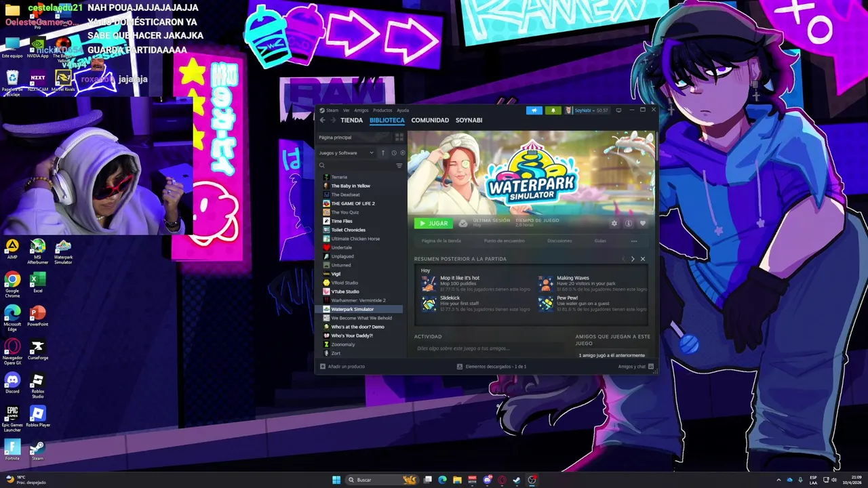
Task: Click Steam icon on taskbar
Action: point(517,480)
